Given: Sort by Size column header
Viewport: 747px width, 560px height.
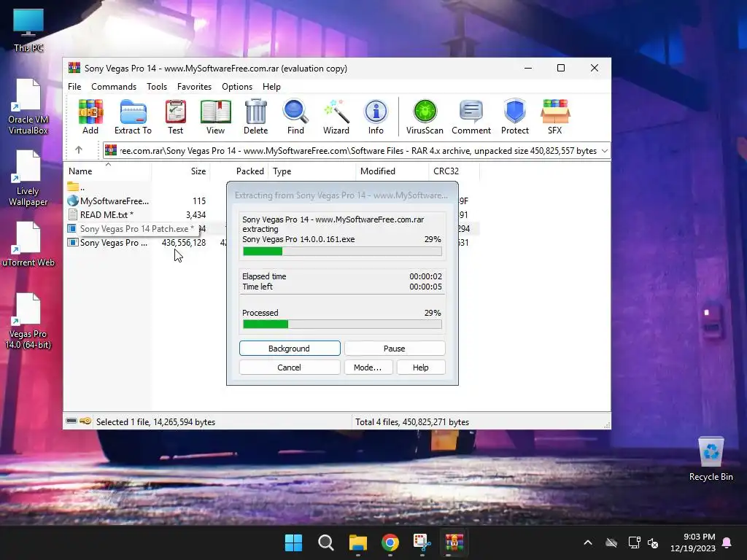Looking at the screenshot, I should pyautogui.click(x=181, y=171).
